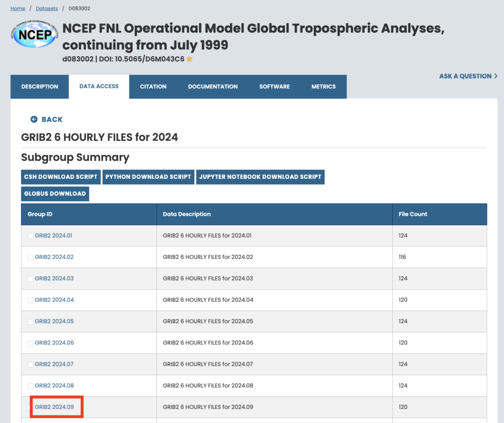Open the Ask a Question link
This screenshot has height=423, width=504.
[469, 76]
